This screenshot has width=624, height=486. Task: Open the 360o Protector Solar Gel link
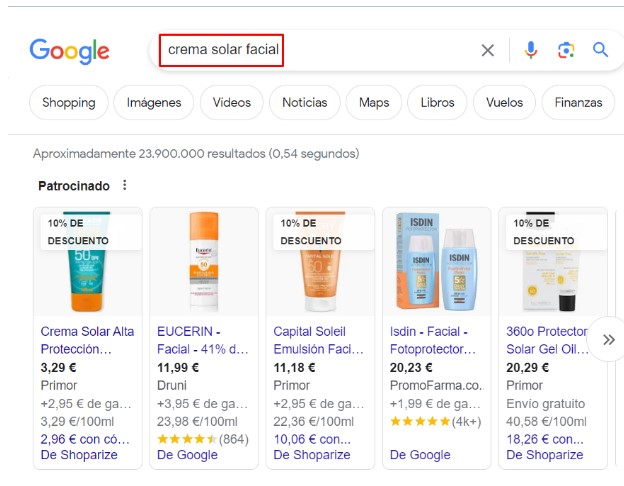coord(547,340)
